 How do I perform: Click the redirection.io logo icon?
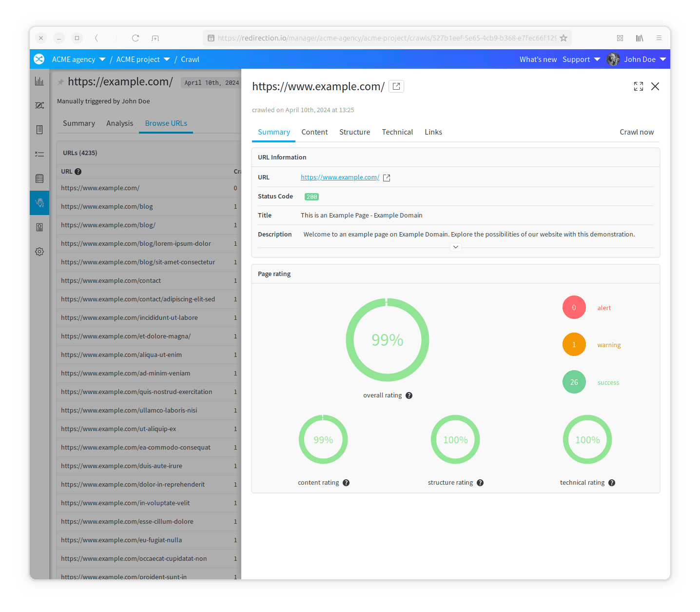point(39,59)
